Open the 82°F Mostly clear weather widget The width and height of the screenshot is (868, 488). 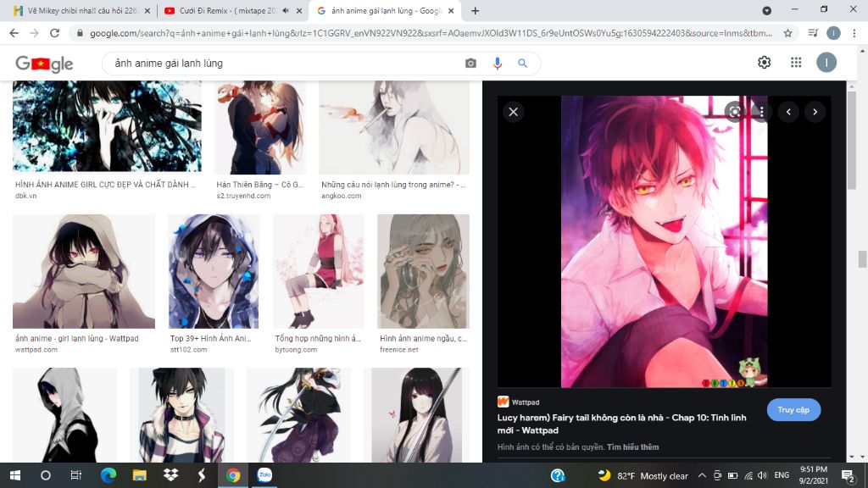(643, 475)
